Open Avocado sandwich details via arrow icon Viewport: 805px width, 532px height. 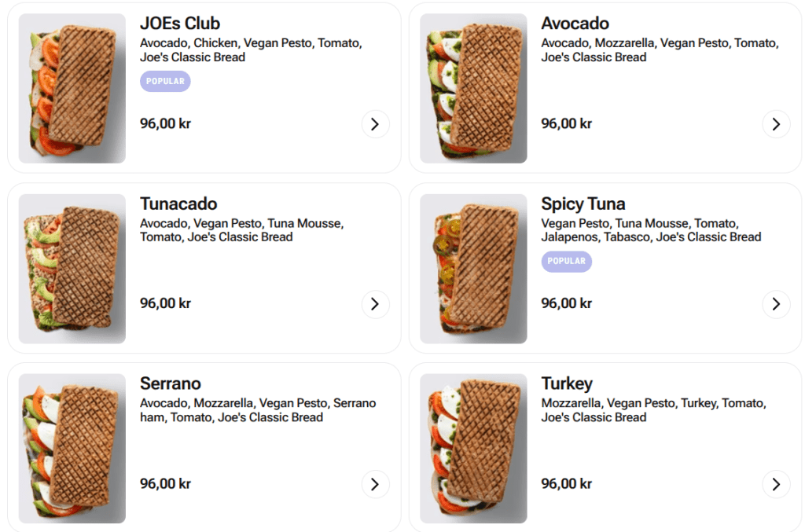[x=776, y=124]
